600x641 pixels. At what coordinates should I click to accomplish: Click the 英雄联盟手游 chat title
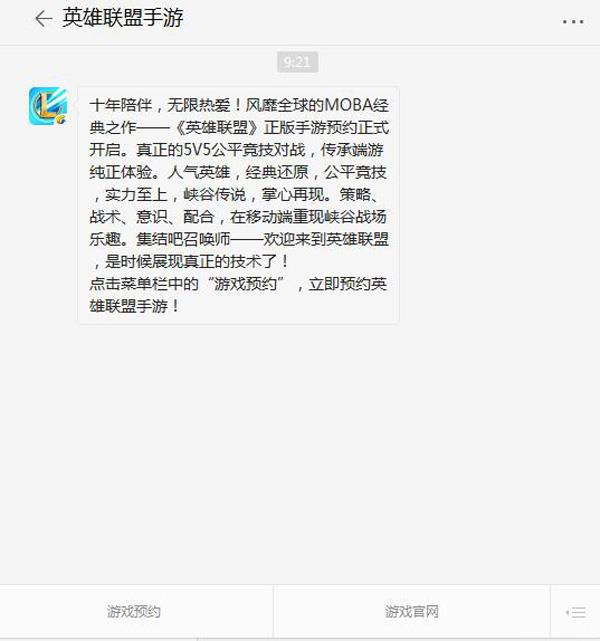123,18
